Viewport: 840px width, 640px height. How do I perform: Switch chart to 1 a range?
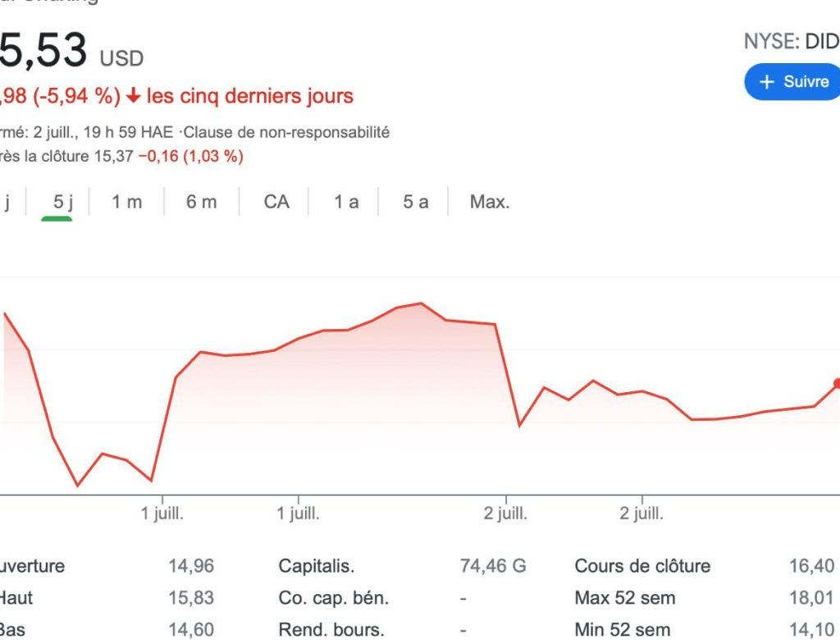point(346,202)
